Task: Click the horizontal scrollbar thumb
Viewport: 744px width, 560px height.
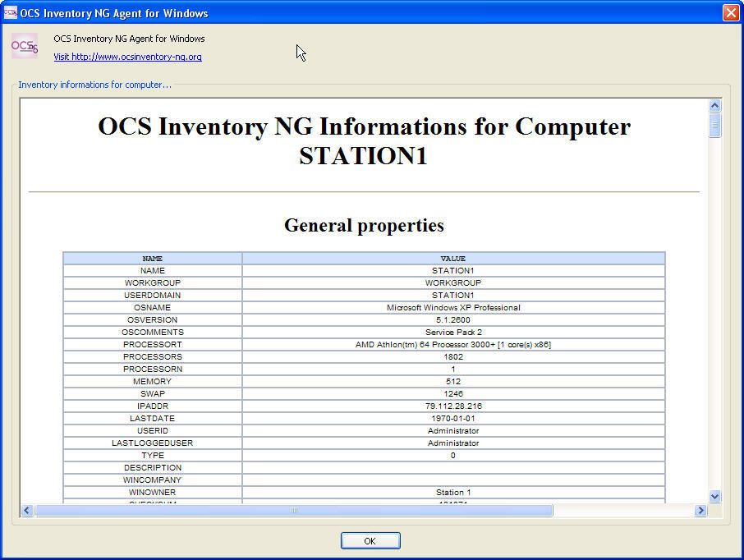Action: (295, 510)
